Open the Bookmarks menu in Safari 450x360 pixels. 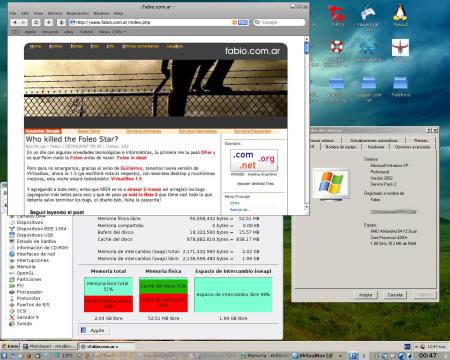(x=78, y=13)
